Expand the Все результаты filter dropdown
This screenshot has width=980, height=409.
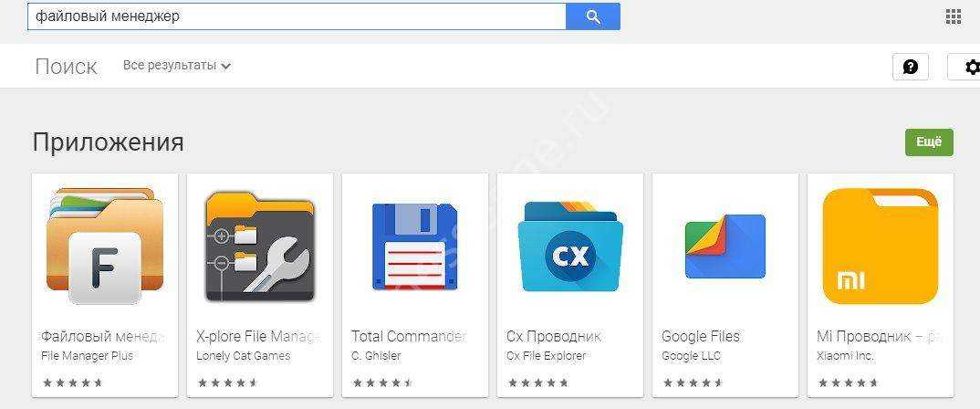click(x=177, y=65)
